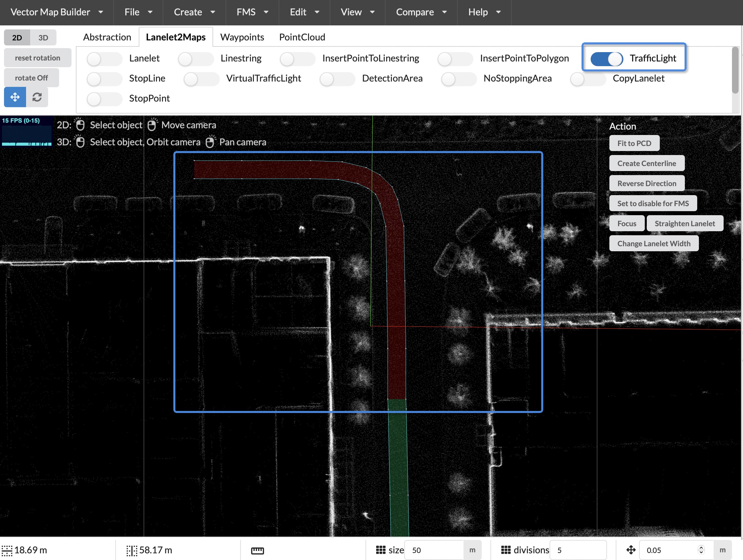The width and height of the screenshot is (743, 560).
Task: Click the grid divisions icon
Action: (505, 550)
